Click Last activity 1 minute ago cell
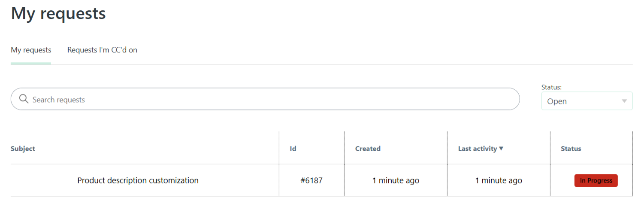Image resolution: width=644 pixels, height=207 pixels. point(499,180)
